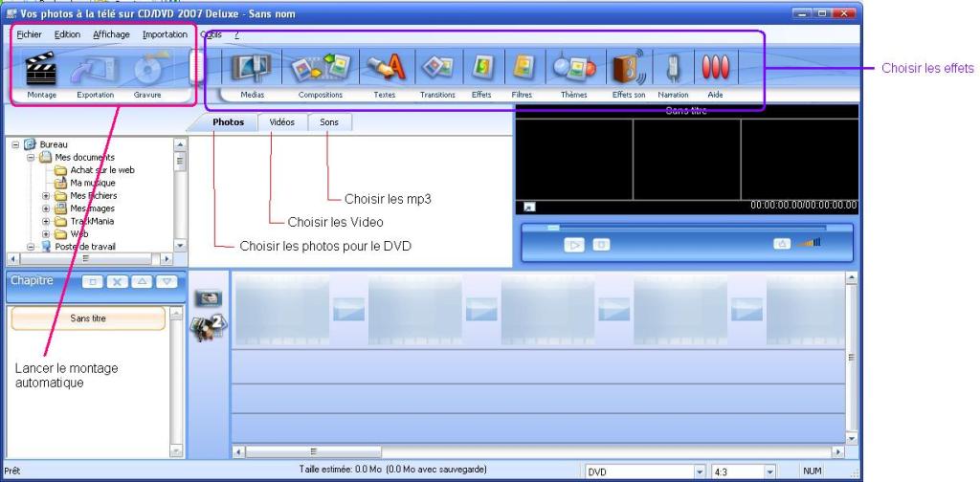Click the preview seek slider handle
Image resolution: width=980 pixels, height=482 pixels.
tap(553, 228)
